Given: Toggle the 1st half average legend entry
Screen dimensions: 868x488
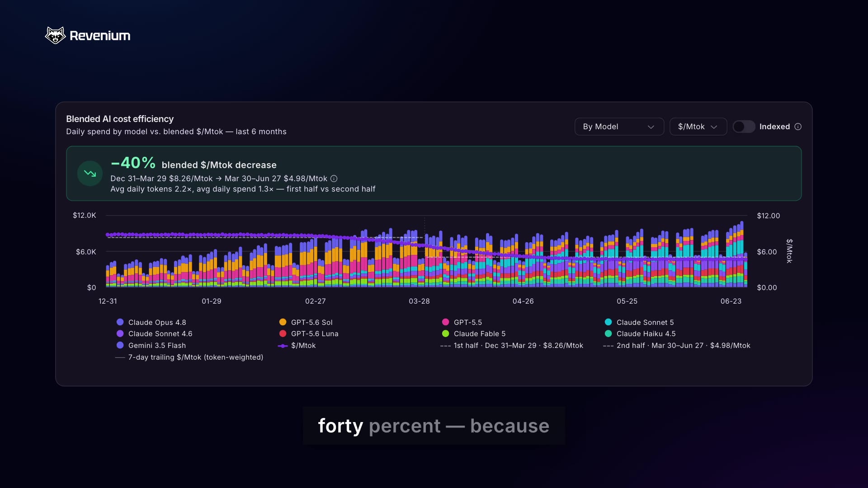Looking at the screenshot, I should tap(512, 345).
